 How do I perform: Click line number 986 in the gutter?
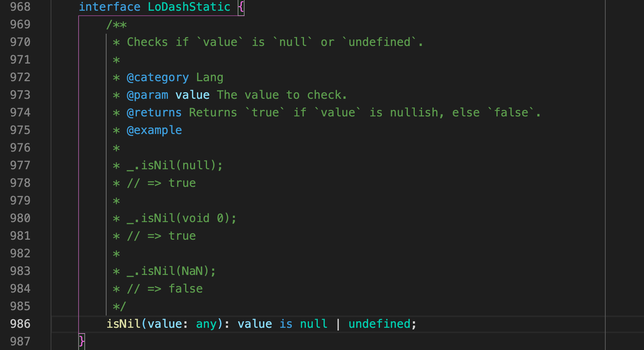[20, 324]
